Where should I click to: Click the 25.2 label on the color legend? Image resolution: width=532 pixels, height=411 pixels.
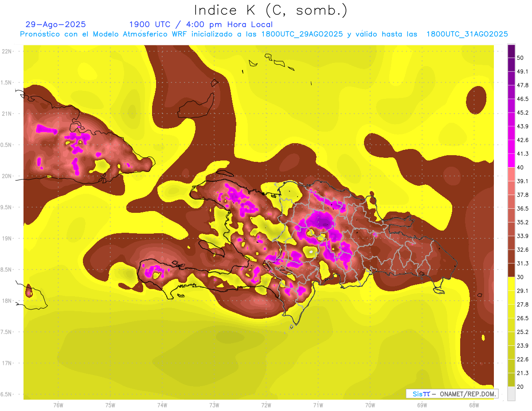pyautogui.click(x=523, y=332)
